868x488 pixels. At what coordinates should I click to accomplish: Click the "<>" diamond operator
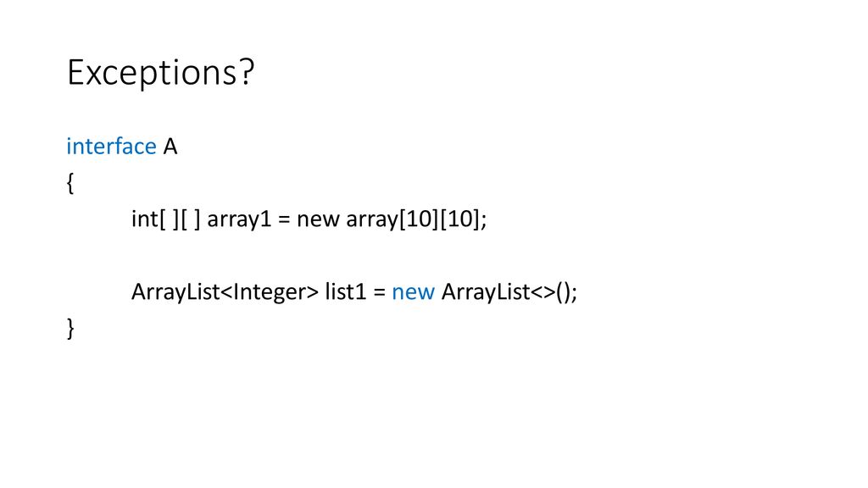tap(543, 292)
